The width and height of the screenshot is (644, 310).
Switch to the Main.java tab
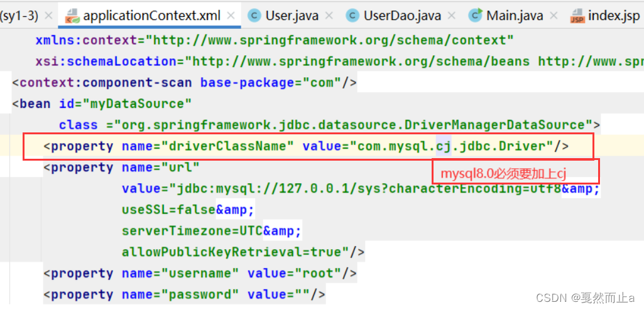[x=515, y=16]
